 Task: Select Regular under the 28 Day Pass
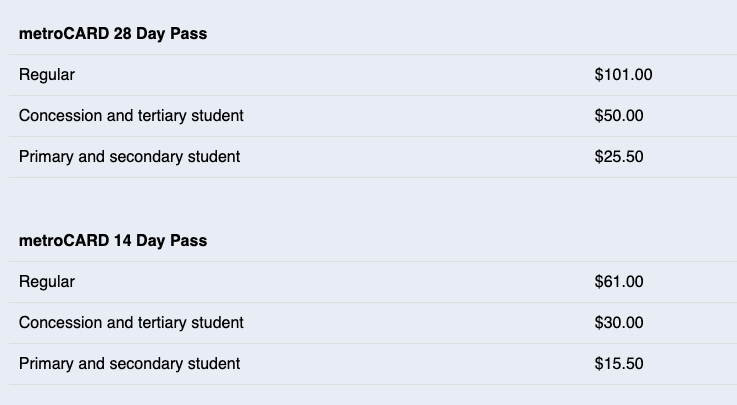click(47, 75)
